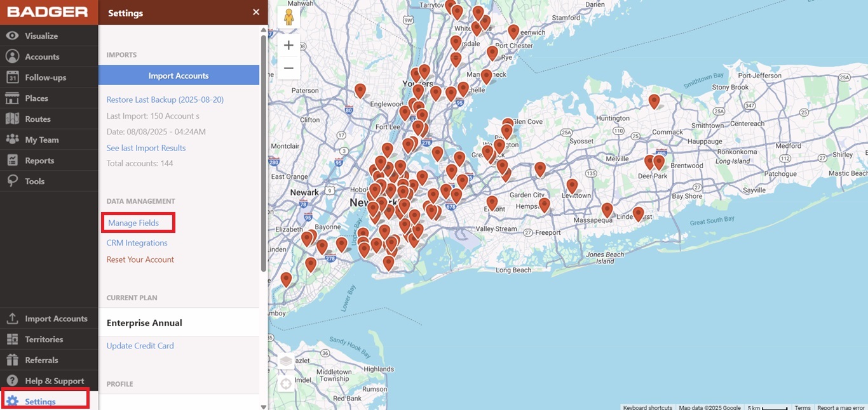
Task: Click the Badger logo
Action: (x=48, y=12)
